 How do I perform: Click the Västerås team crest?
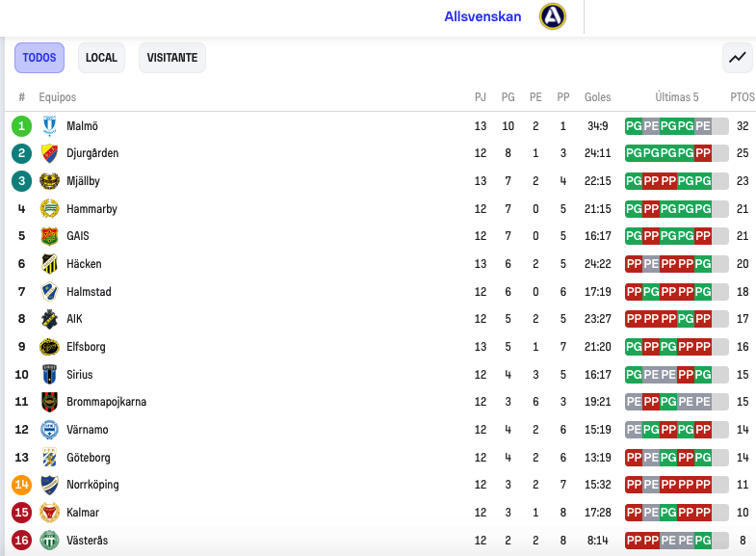[49, 541]
